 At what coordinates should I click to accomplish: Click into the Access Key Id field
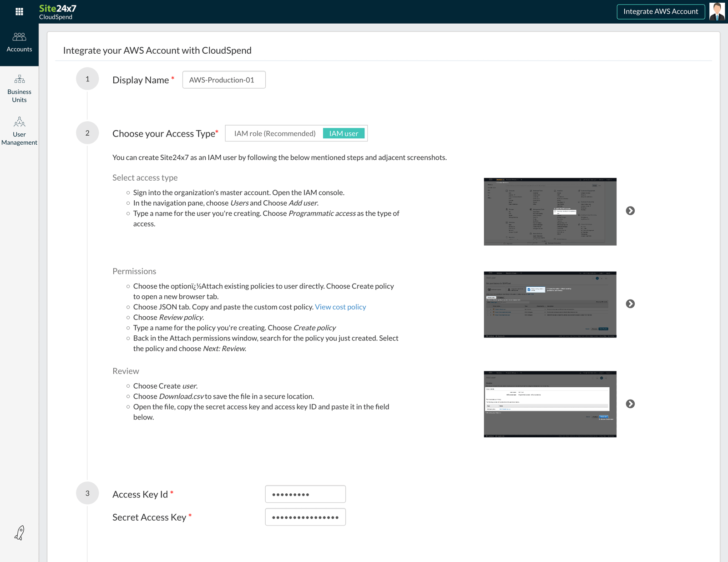(305, 494)
